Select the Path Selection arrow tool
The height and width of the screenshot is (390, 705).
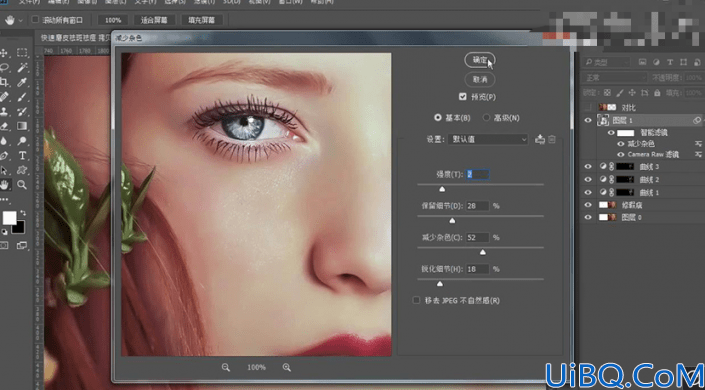(4, 170)
